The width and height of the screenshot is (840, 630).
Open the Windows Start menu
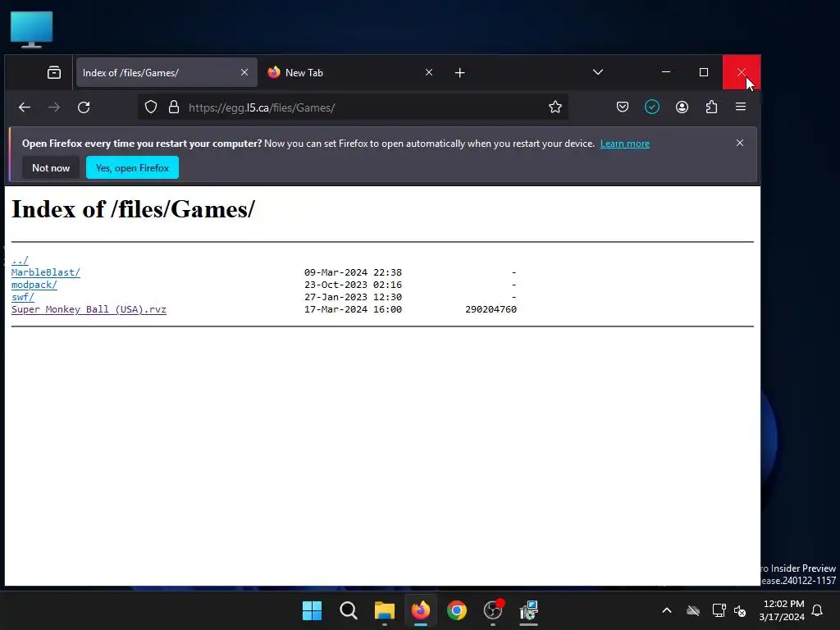pos(312,610)
